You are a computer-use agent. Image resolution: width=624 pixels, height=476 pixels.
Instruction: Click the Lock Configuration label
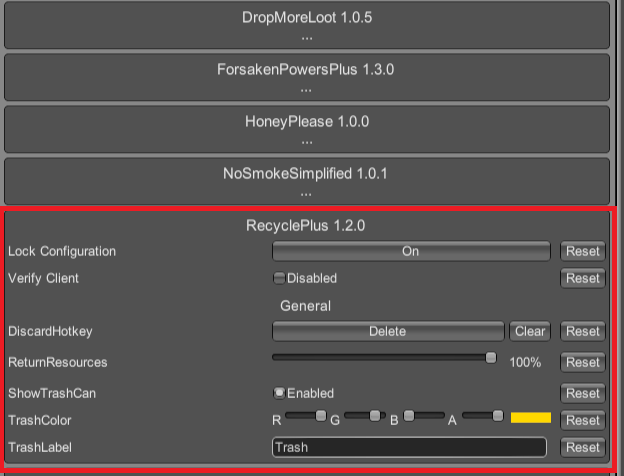tap(62, 251)
